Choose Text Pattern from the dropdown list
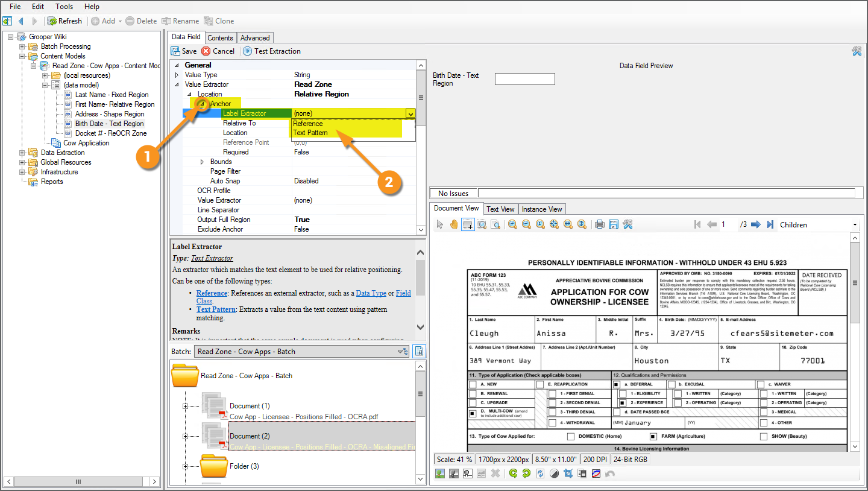The image size is (868, 491). (x=310, y=133)
